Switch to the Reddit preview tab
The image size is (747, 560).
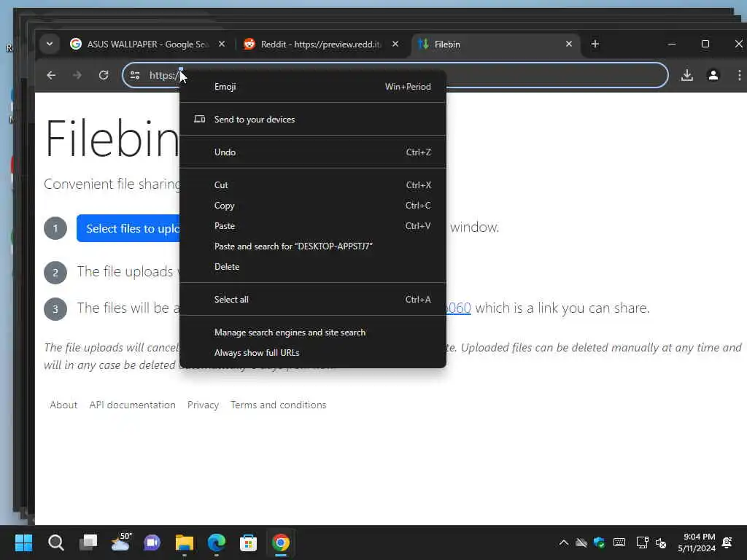click(322, 44)
